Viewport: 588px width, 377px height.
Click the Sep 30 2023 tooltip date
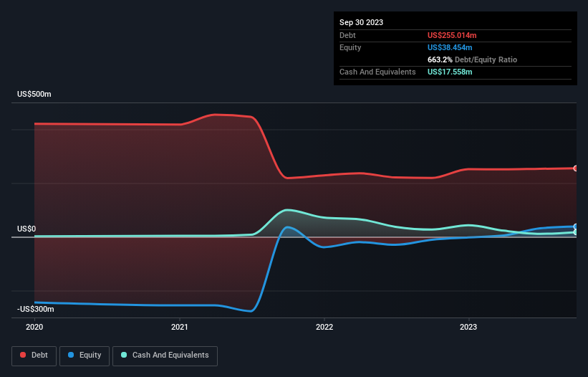click(x=361, y=22)
